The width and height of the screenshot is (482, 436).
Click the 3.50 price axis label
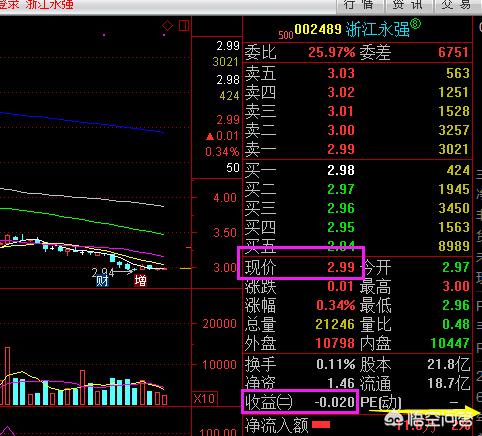click(225, 232)
